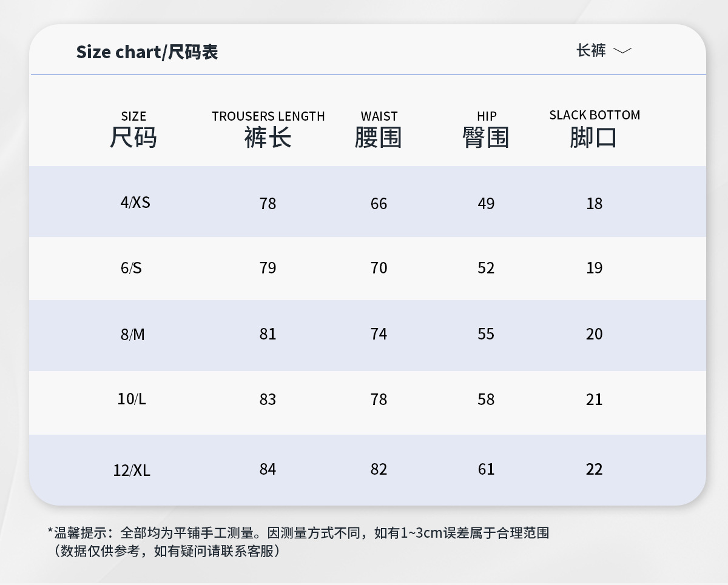Click the 温馨提示 measurement note text

point(298,533)
